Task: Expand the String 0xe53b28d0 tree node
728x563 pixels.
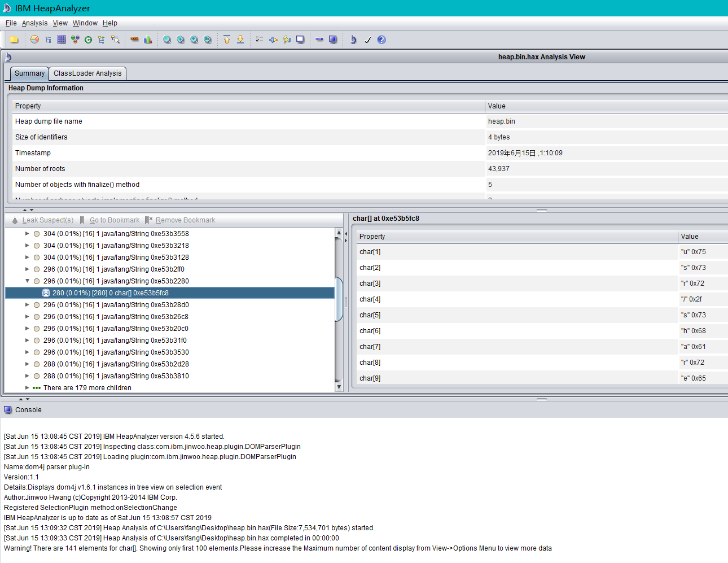Action: tap(27, 304)
